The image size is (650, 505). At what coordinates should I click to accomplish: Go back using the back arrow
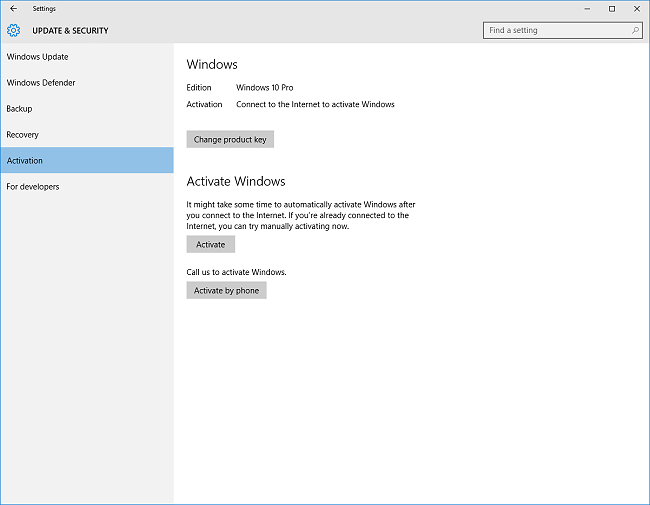[13, 9]
